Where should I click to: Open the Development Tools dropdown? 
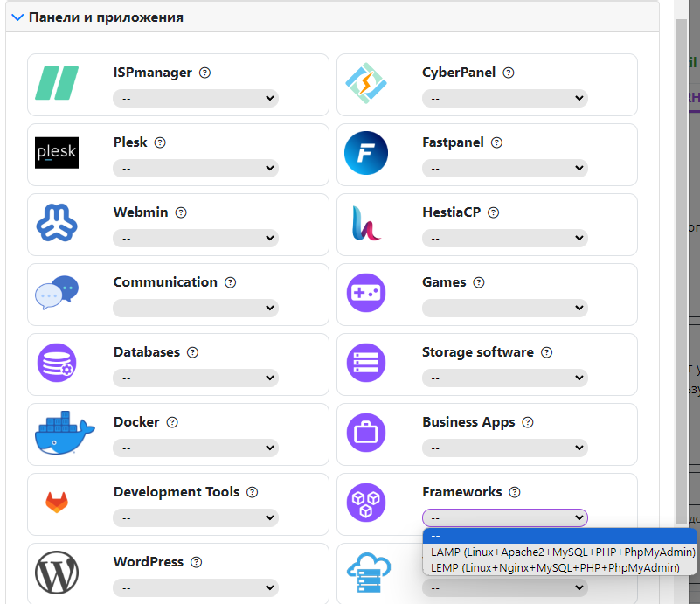[196, 517]
